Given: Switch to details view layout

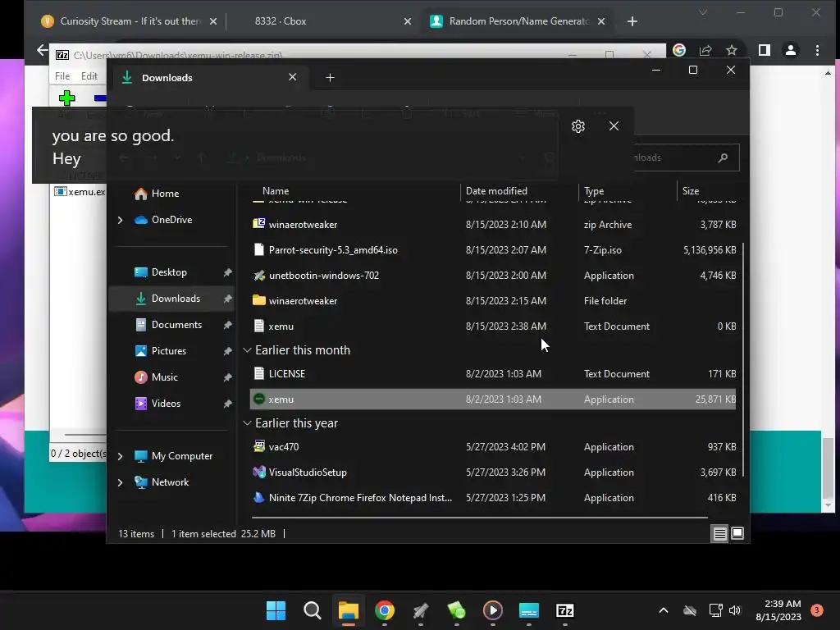Looking at the screenshot, I should coord(720,533).
